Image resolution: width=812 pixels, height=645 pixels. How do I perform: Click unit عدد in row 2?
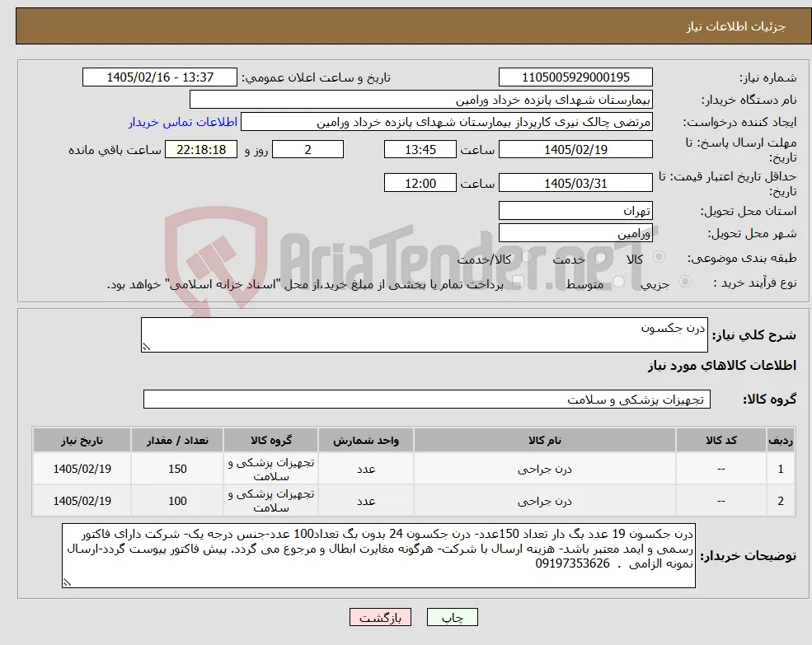tap(366, 501)
